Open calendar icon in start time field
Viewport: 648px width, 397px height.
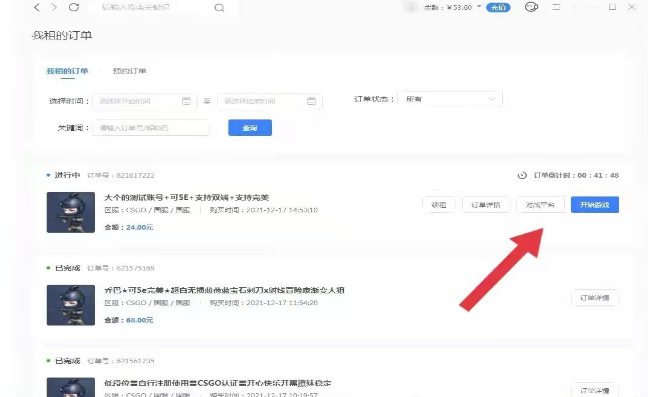tap(186, 101)
